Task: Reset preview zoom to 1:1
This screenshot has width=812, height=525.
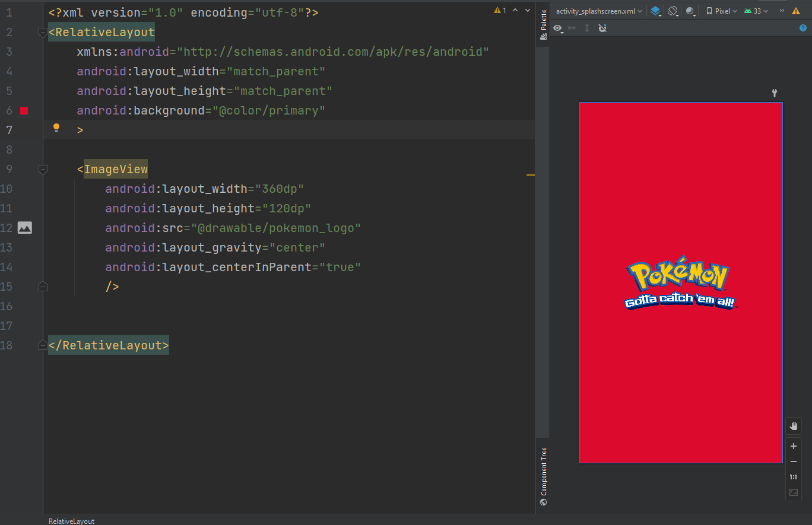Action: point(794,477)
